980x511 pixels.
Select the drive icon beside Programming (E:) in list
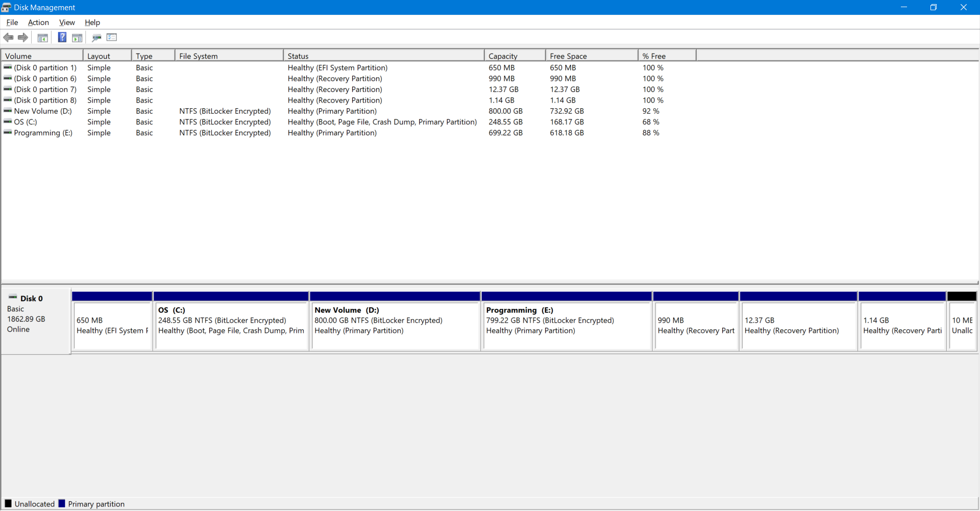point(8,132)
